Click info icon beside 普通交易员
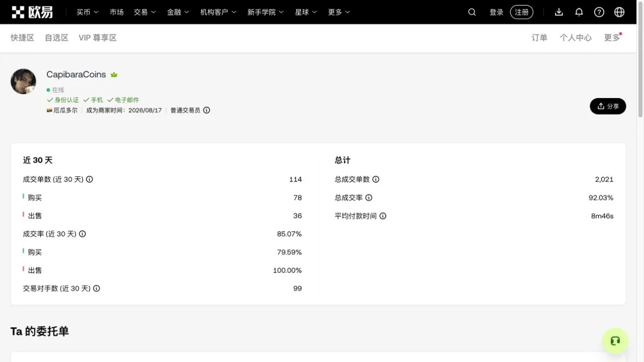Image resolution: width=644 pixels, height=362 pixels. point(207,110)
